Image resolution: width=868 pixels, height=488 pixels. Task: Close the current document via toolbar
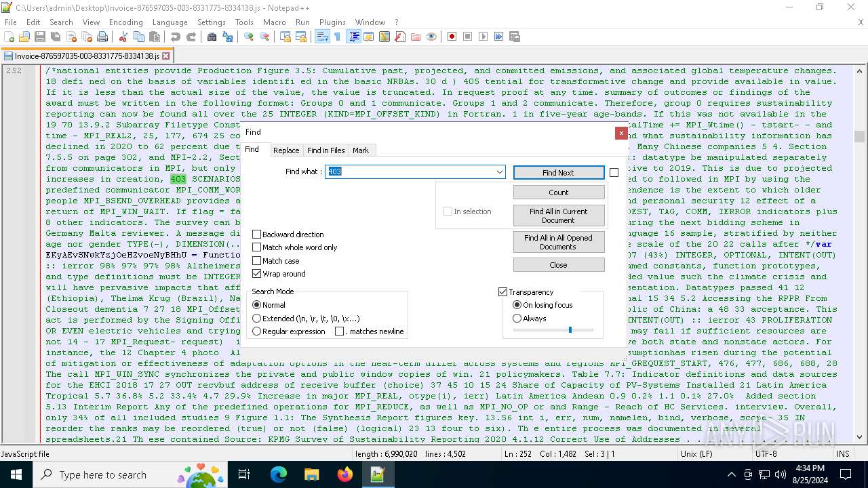(71, 37)
